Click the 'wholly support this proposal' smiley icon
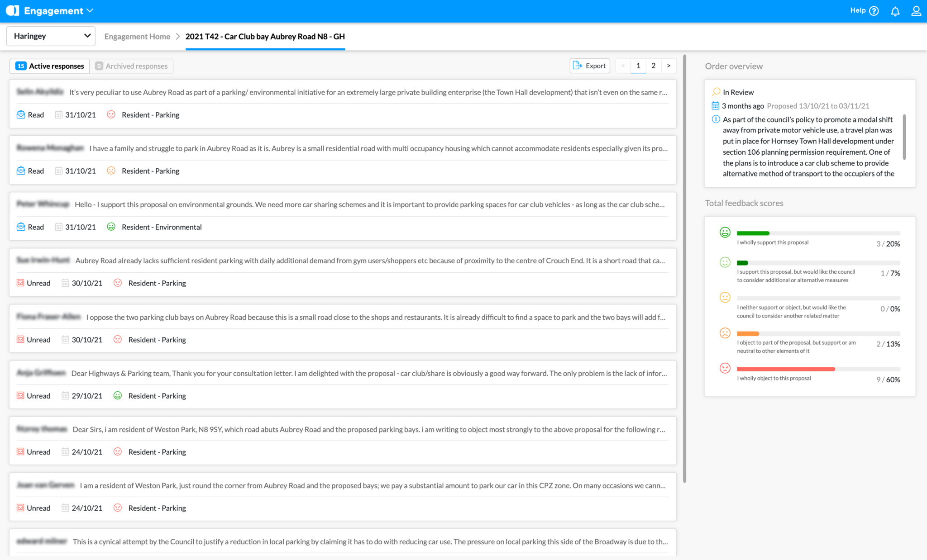 coord(725,233)
